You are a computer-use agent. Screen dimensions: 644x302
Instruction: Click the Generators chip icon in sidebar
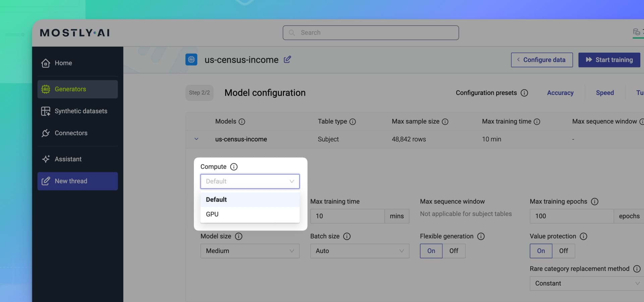click(46, 89)
